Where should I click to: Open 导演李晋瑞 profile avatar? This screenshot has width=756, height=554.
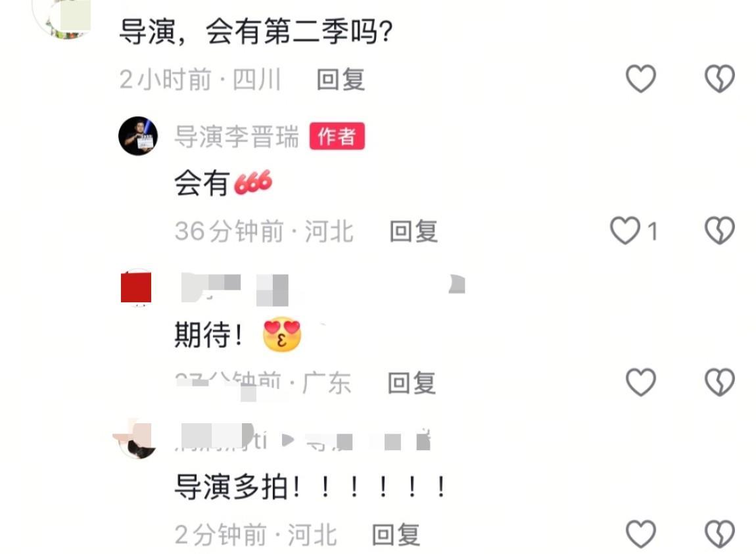pos(138,136)
